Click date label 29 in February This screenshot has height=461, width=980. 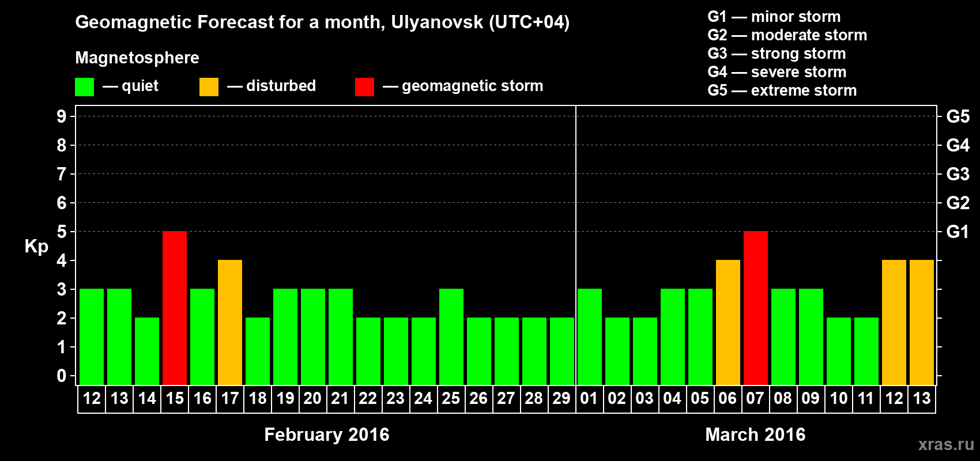pyautogui.click(x=562, y=399)
